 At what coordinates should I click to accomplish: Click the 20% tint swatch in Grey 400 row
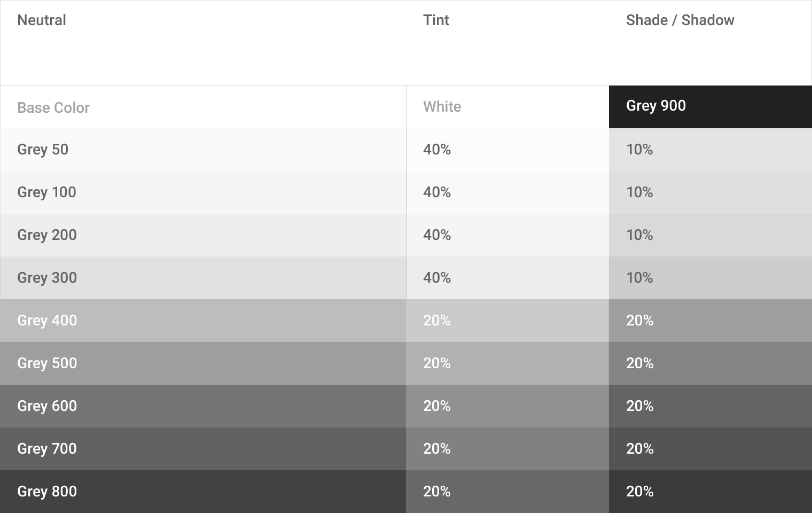[x=507, y=321]
